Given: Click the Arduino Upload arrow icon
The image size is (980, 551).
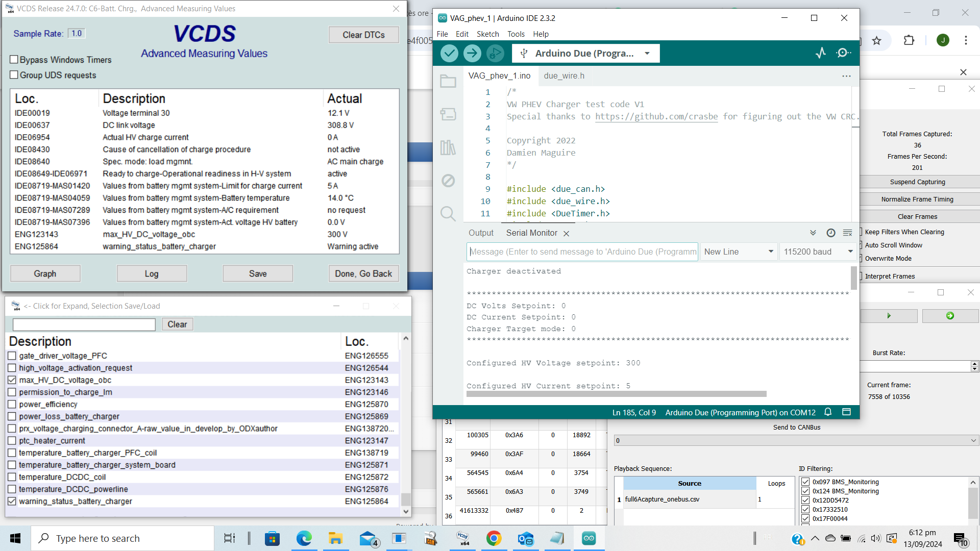Looking at the screenshot, I should click(472, 53).
